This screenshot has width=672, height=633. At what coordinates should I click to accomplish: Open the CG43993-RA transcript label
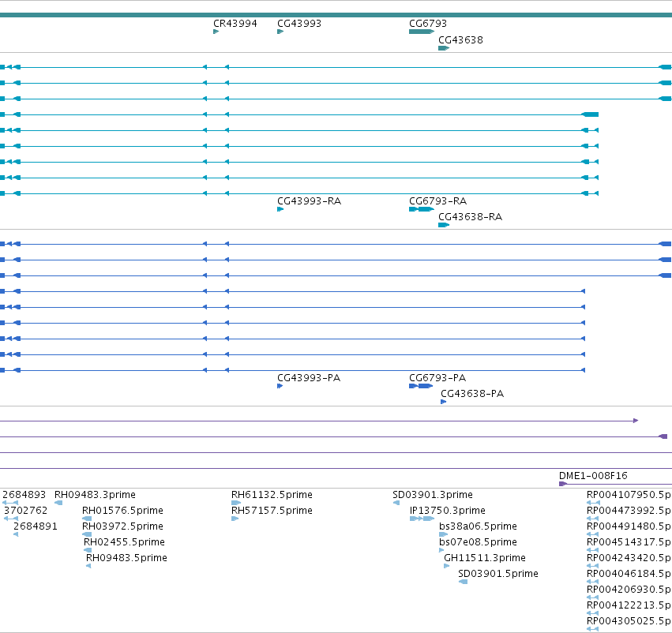click(x=309, y=201)
